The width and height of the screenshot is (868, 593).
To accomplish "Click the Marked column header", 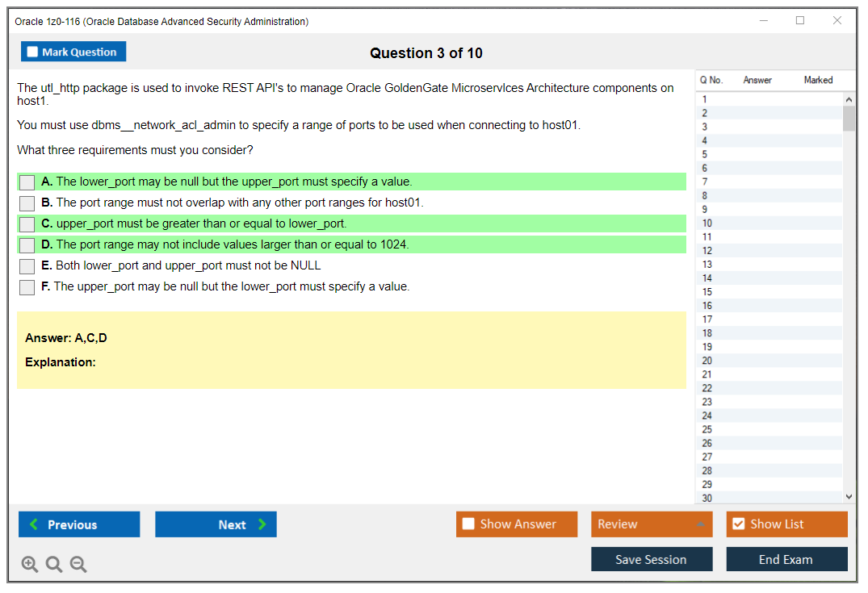I will 817,80.
